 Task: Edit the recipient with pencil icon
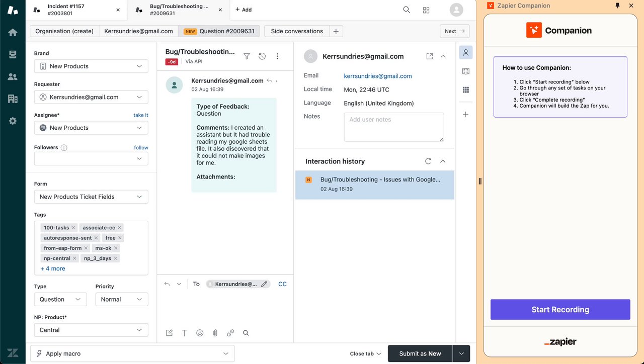coord(264,284)
